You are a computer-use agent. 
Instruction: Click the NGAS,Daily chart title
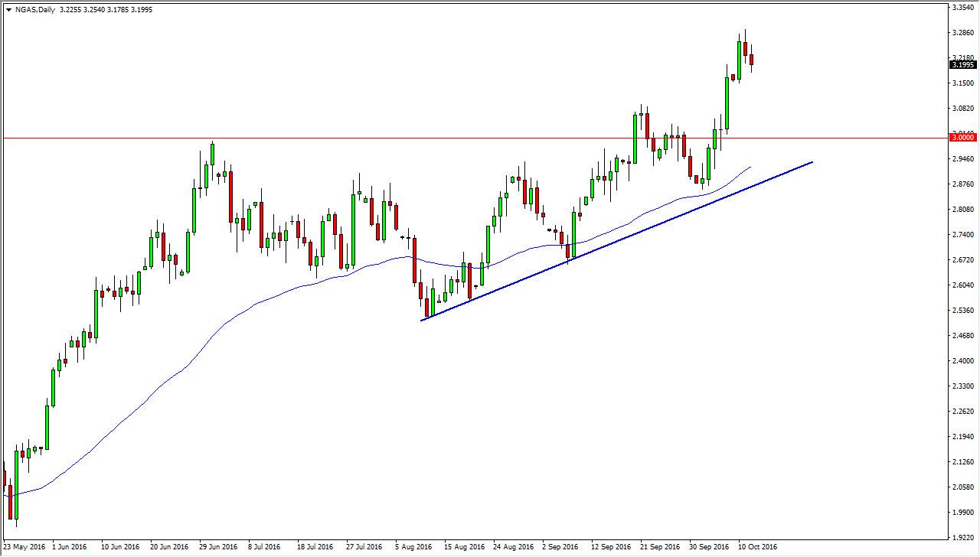[x=37, y=10]
